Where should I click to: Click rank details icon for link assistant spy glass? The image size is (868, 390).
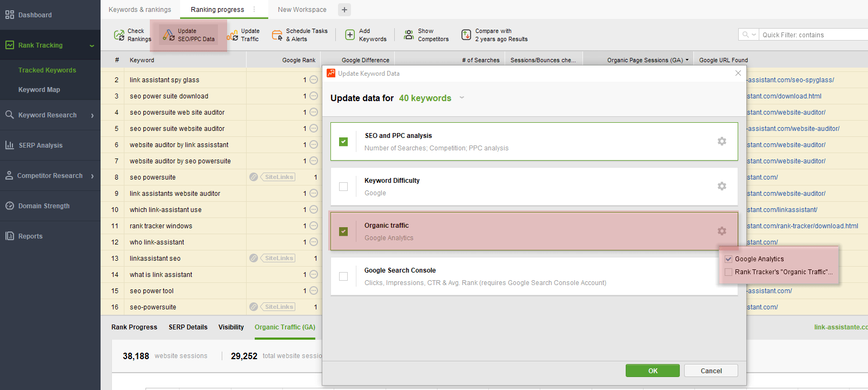click(x=314, y=80)
